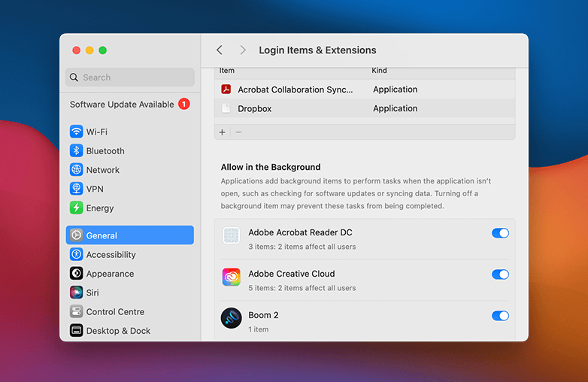Click the '1 item' text under Boom 2

(x=259, y=329)
